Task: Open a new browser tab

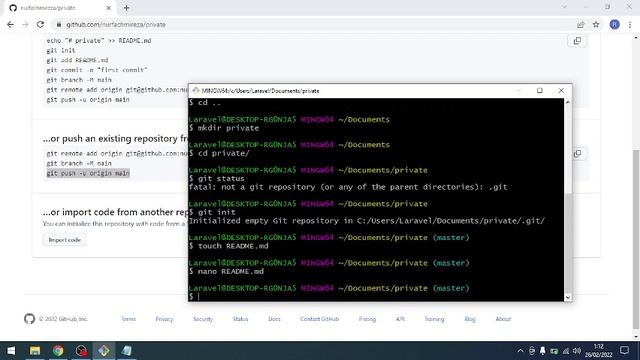Action: tap(127, 8)
